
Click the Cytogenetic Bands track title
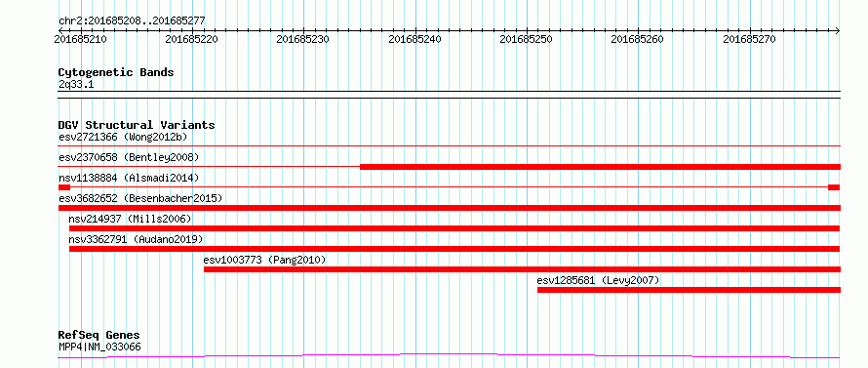tap(116, 72)
